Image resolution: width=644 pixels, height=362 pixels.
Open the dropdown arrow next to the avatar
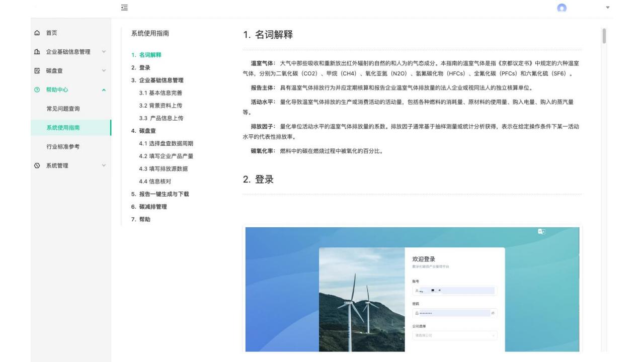(x=608, y=9)
